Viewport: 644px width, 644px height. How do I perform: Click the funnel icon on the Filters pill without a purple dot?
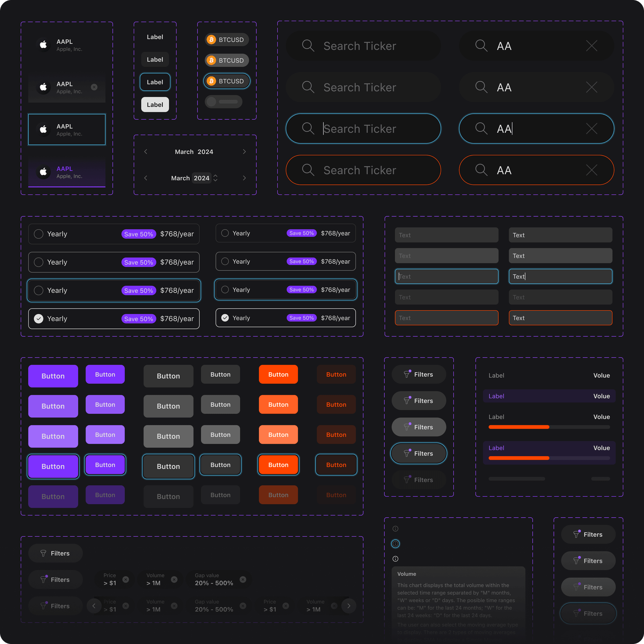click(43, 553)
